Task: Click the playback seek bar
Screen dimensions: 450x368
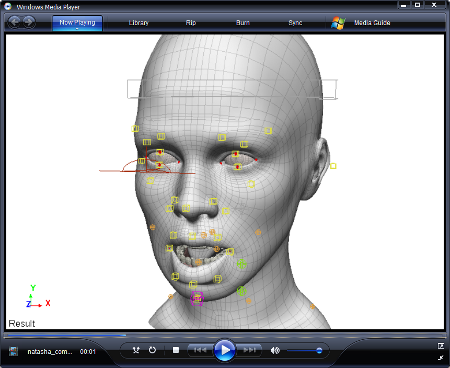Action: pos(225,335)
